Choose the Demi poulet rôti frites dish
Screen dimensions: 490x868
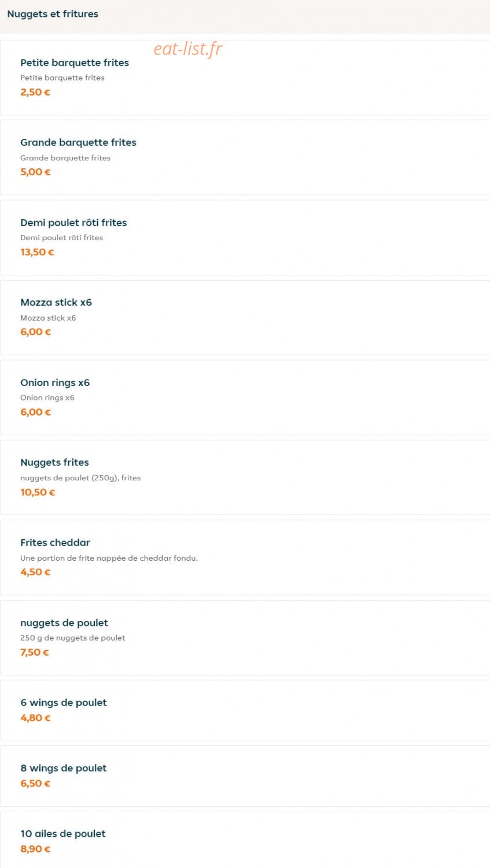tap(245, 237)
